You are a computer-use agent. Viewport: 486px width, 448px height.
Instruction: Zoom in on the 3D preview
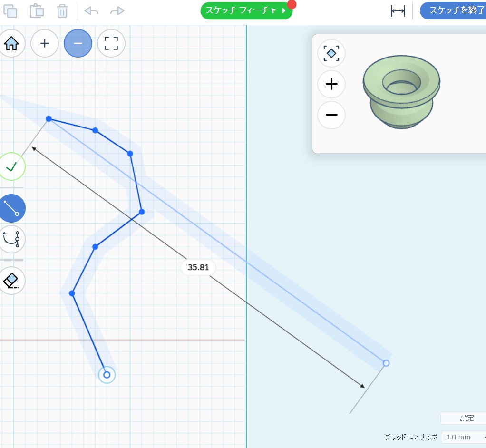(x=331, y=84)
